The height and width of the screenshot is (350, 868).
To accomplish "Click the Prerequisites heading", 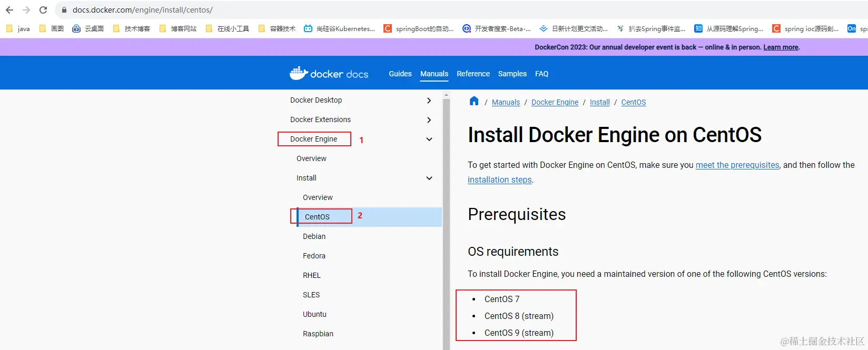I will coord(517,214).
